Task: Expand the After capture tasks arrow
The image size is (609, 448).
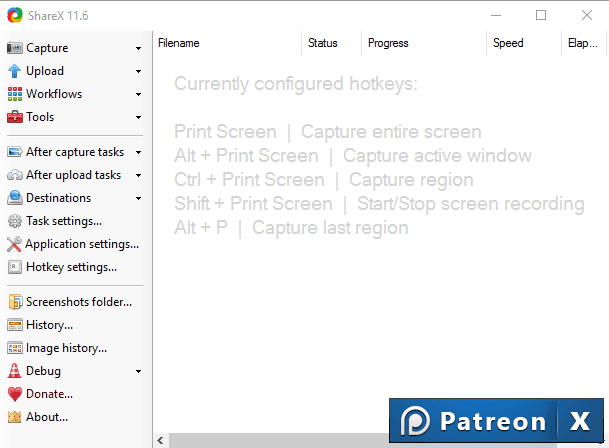Action: pos(138,152)
